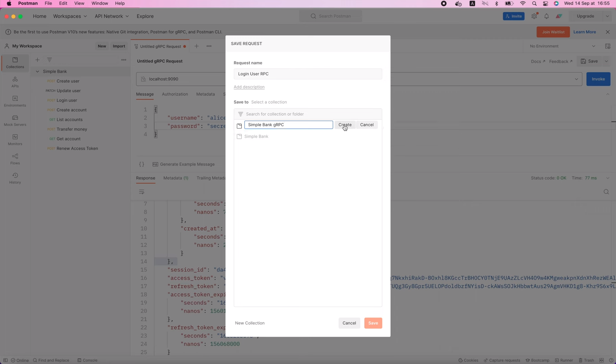Open the Untitled gRPC Request tab
Screen dimensions: 616x364
click(x=160, y=46)
